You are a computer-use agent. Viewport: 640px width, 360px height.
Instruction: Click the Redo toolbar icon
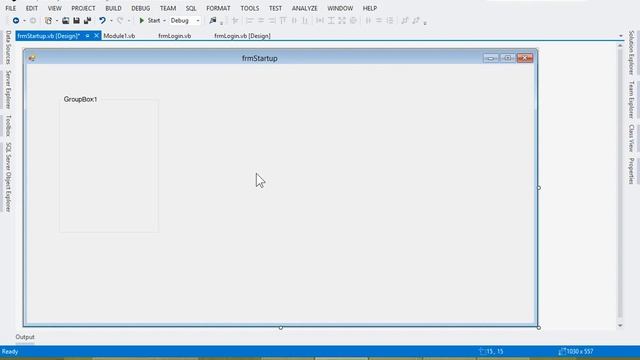[x=120, y=20]
